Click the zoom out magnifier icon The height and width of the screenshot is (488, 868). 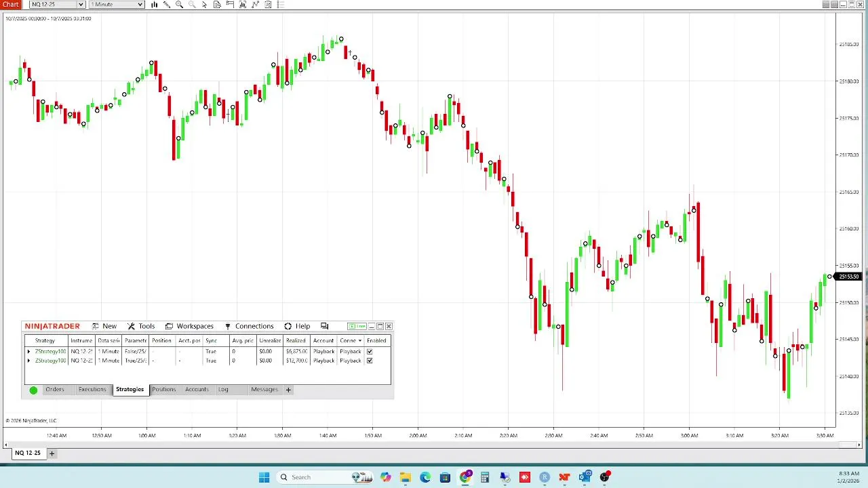192,5
